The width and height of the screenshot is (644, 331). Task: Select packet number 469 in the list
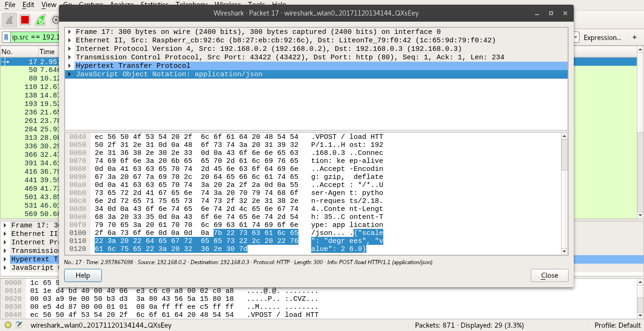coord(30,189)
